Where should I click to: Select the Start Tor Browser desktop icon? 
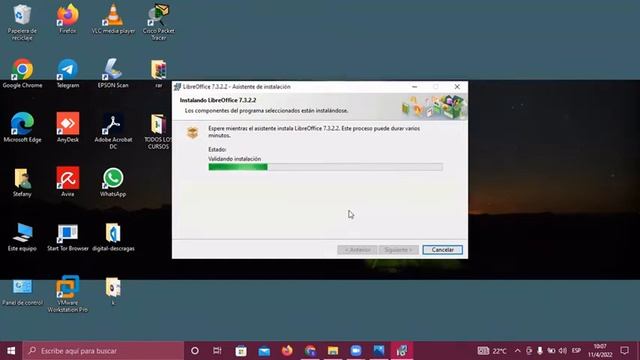(x=68, y=236)
